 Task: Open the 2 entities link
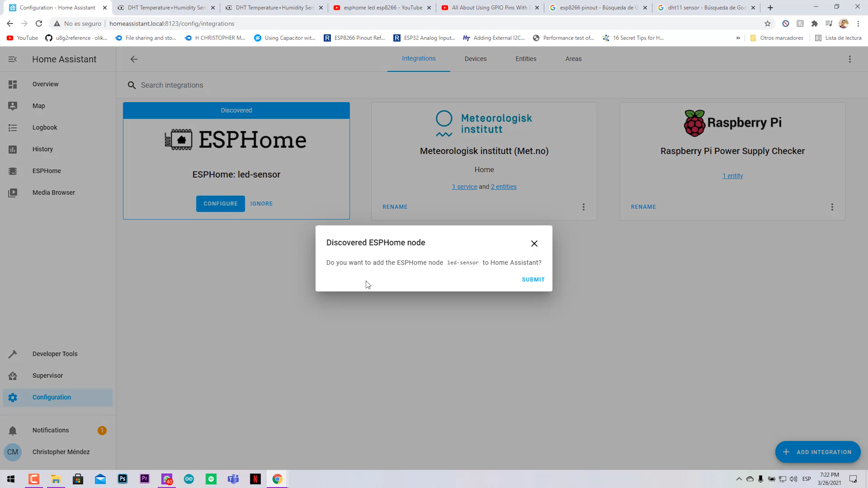pos(504,187)
